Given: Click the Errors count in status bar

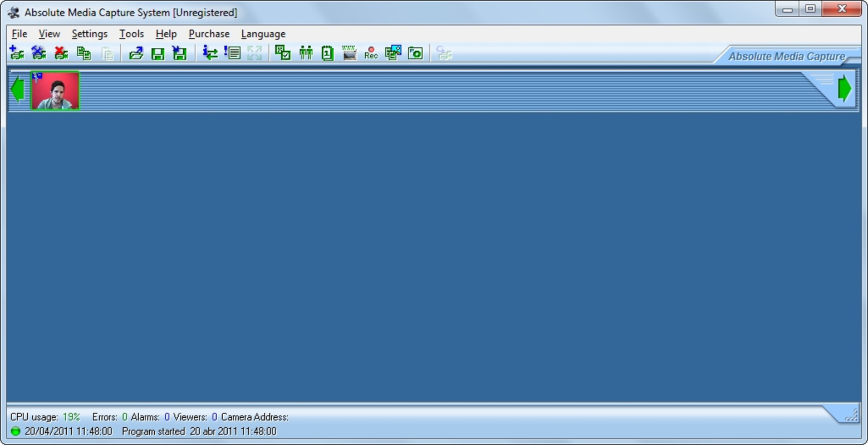Looking at the screenshot, I should click(125, 417).
